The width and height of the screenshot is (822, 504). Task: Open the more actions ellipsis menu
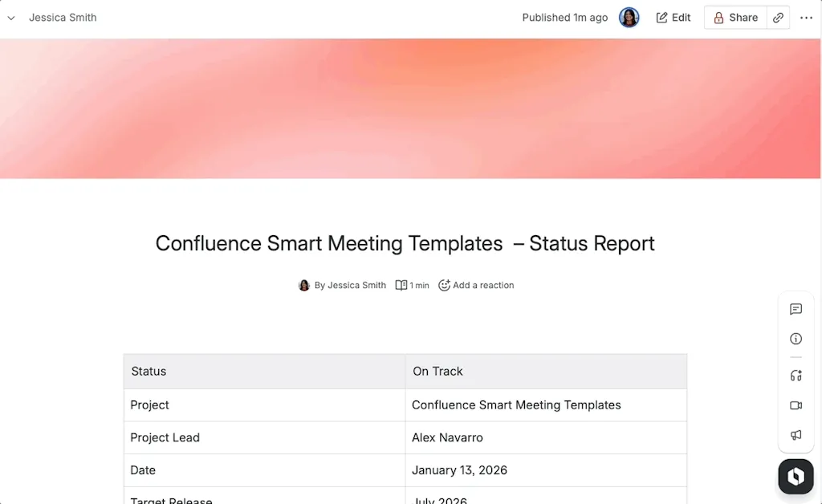coord(806,18)
